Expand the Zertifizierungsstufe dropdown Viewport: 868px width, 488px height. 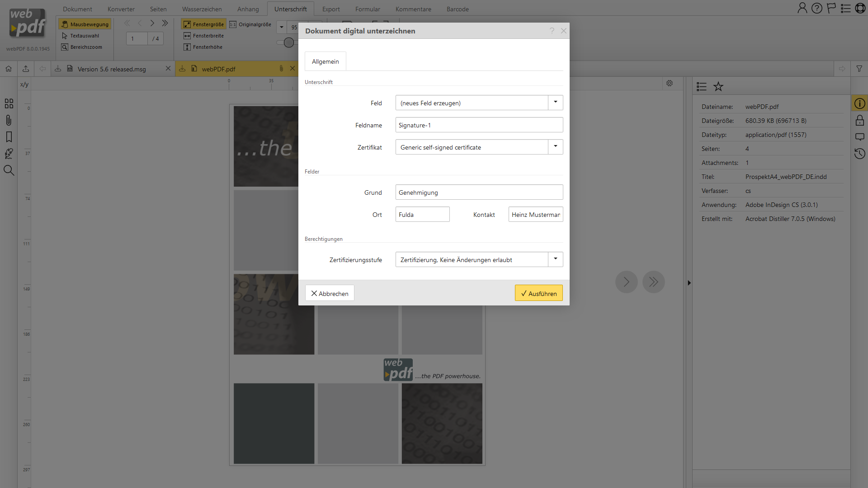pos(555,259)
